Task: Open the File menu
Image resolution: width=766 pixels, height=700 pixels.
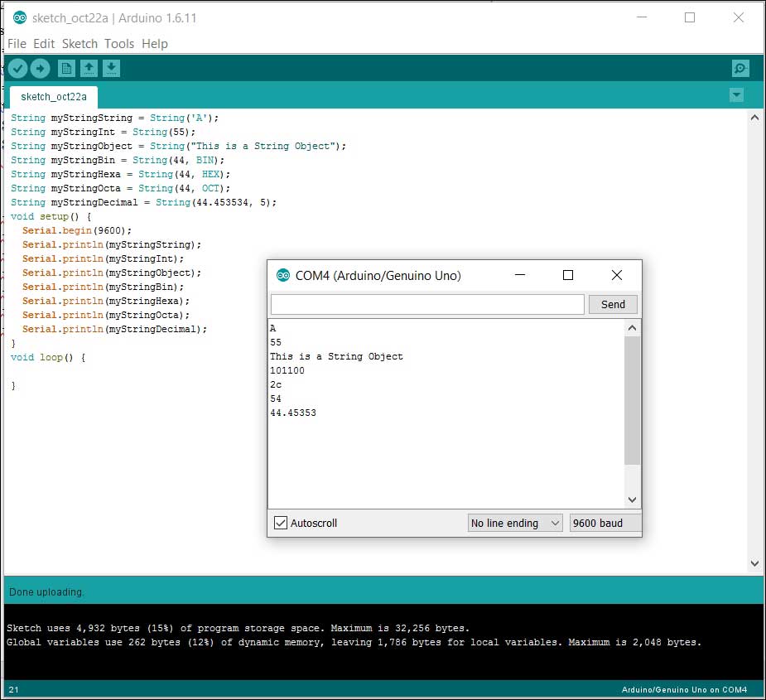Action: click(x=17, y=44)
